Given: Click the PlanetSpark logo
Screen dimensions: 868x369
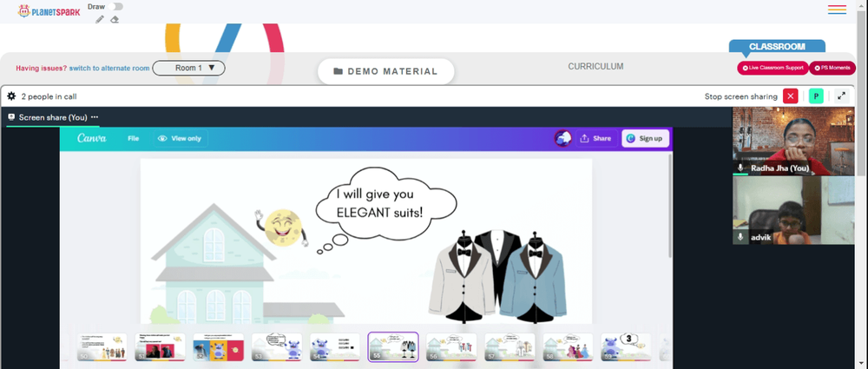Looking at the screenshot, I should (x=49, y=11).
